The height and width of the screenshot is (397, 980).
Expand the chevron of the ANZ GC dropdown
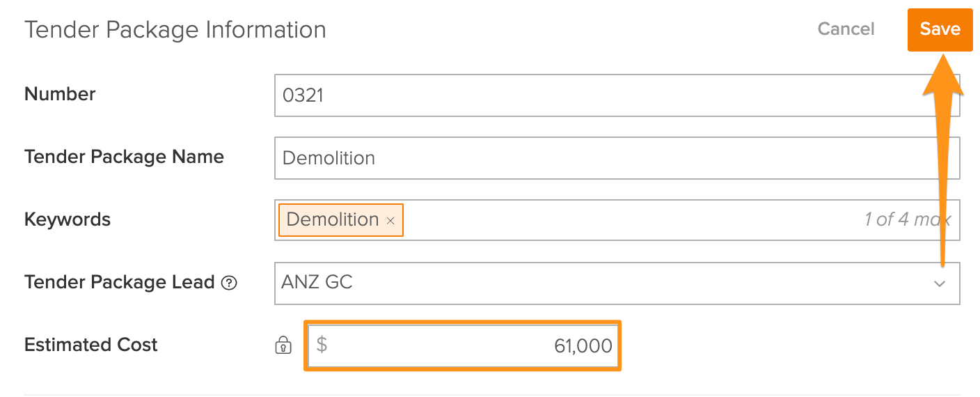point(940,283)
